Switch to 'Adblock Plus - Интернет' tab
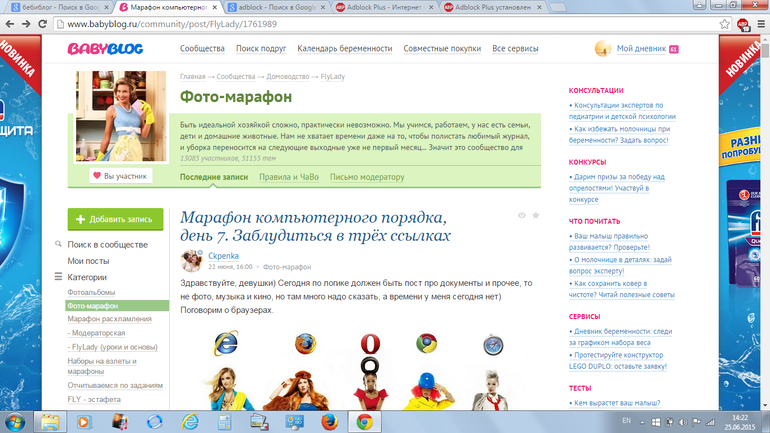The height and width of the screenshot is (433, 770). (385, 7)
